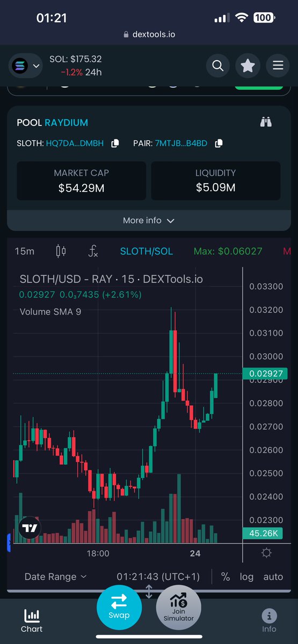Image resolution: width=298 pixels, height=644 pixels.
Task: Click the 24 date axis label
Action: pyautogui.click(x=195, y=553)
